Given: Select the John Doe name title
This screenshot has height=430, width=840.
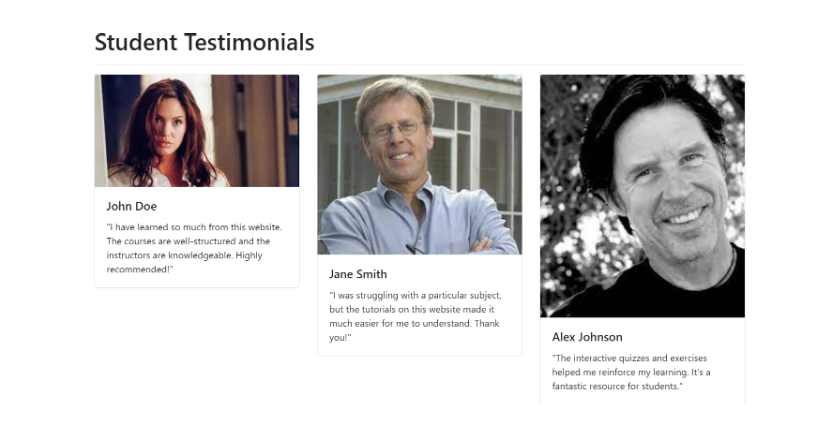Looking at the screenshot, I should coord(131,206).
